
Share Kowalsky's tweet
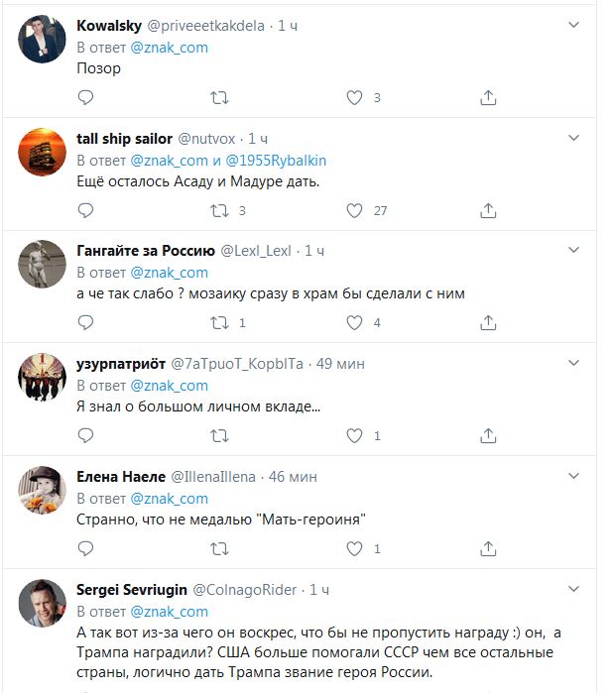pyautogui.click(x=488, y=97)
